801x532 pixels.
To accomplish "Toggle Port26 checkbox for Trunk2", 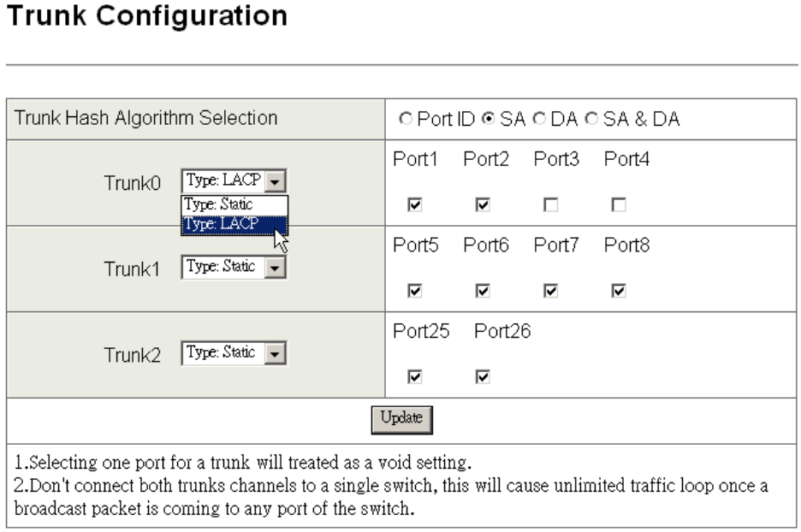I will [483, 375].
